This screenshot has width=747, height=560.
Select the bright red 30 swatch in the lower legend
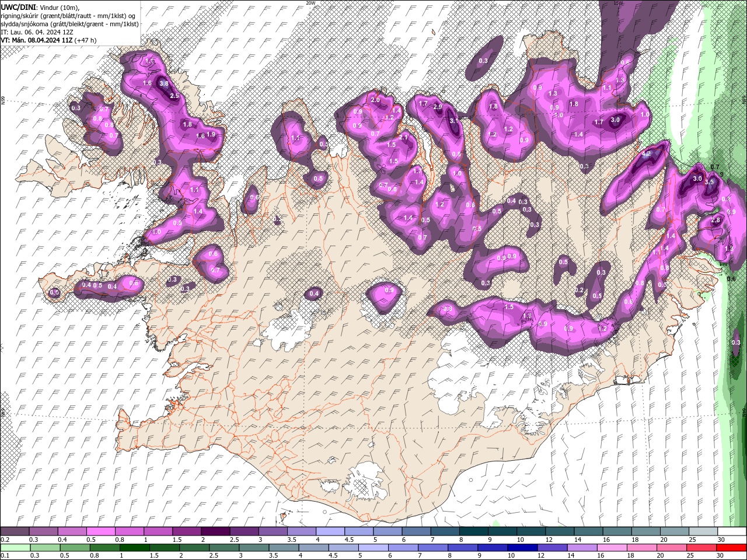pyautogui.click(x=731, y=548)
